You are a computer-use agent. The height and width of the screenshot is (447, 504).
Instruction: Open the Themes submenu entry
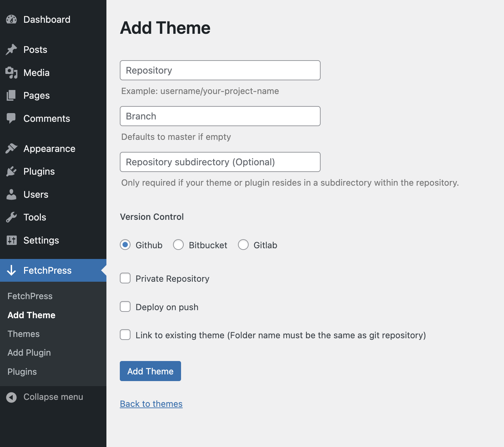coord(23,334)
